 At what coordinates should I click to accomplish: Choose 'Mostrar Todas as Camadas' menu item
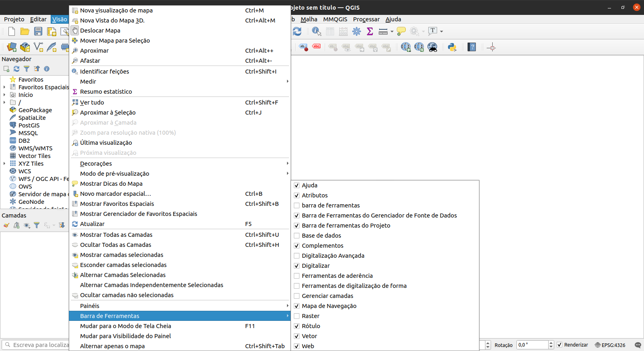pyautogui.click(x=180, y=235)
